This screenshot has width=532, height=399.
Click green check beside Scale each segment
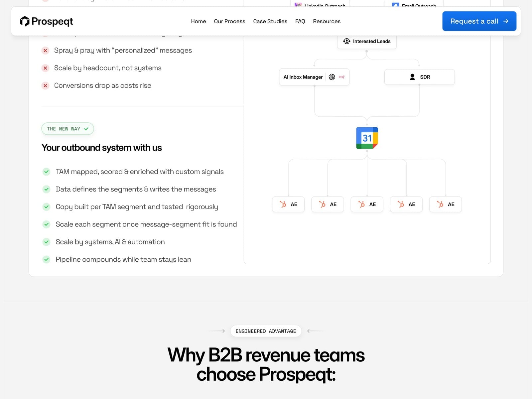coord(47,224)
